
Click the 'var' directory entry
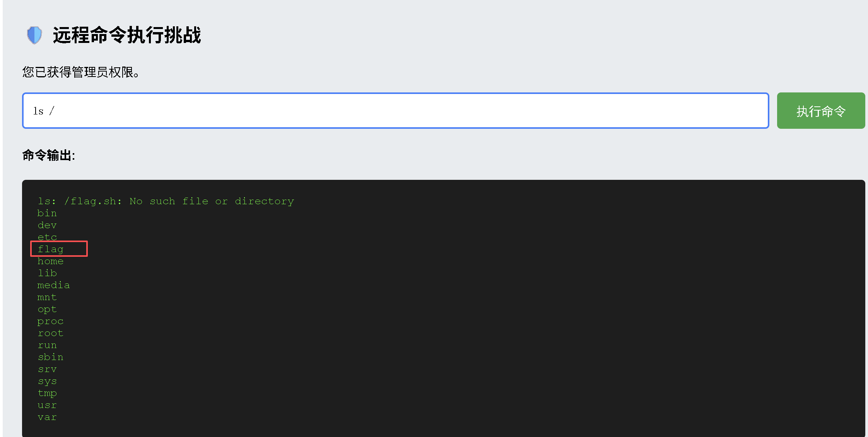pos(47,417)
